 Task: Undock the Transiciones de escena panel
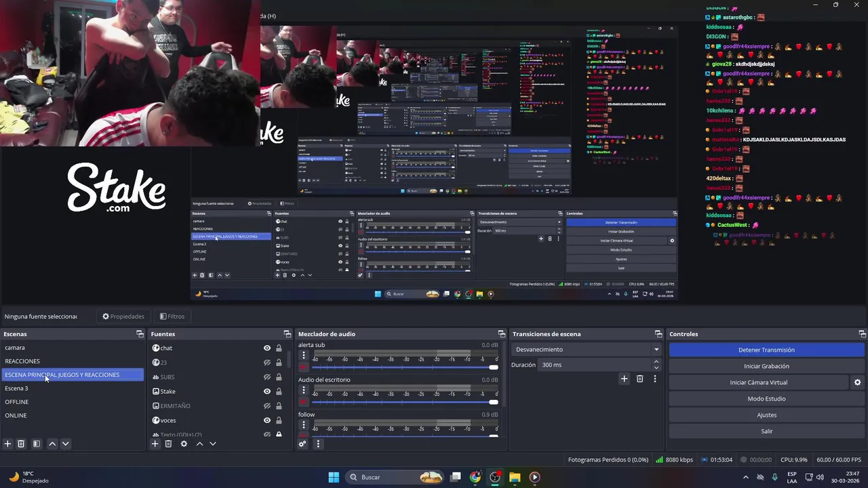pos(658,334)
